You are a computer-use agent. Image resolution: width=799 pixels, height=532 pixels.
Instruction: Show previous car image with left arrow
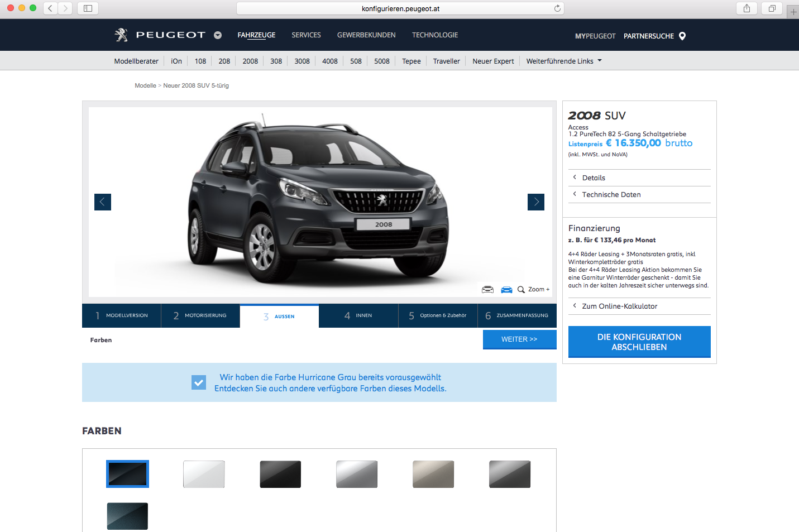[103, 202]
